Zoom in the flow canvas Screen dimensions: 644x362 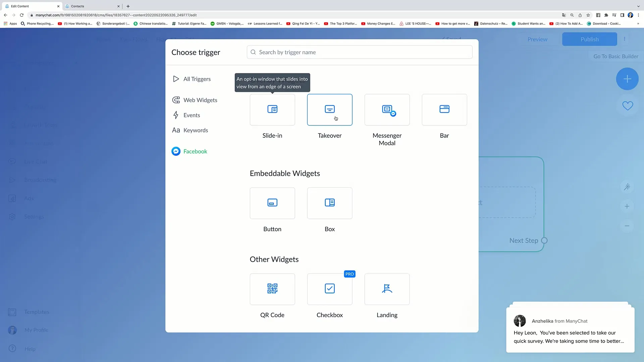[x=627, y=206]
